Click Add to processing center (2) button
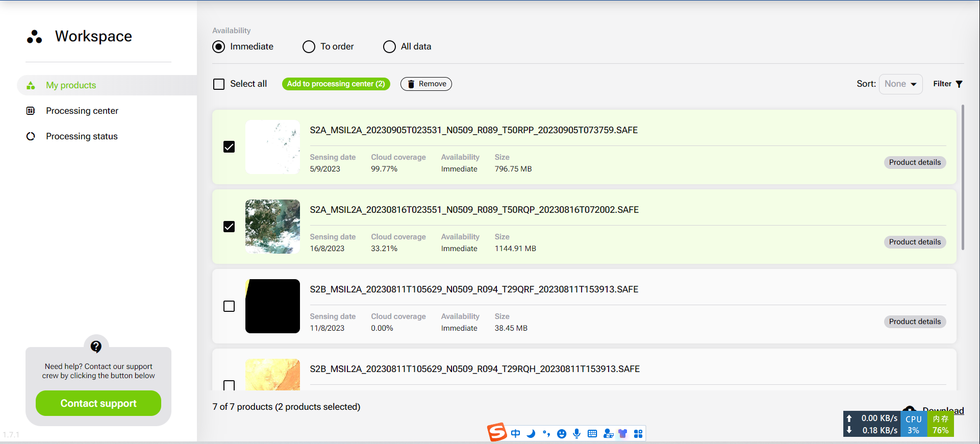Screen dimensions: 980x444 336,84
